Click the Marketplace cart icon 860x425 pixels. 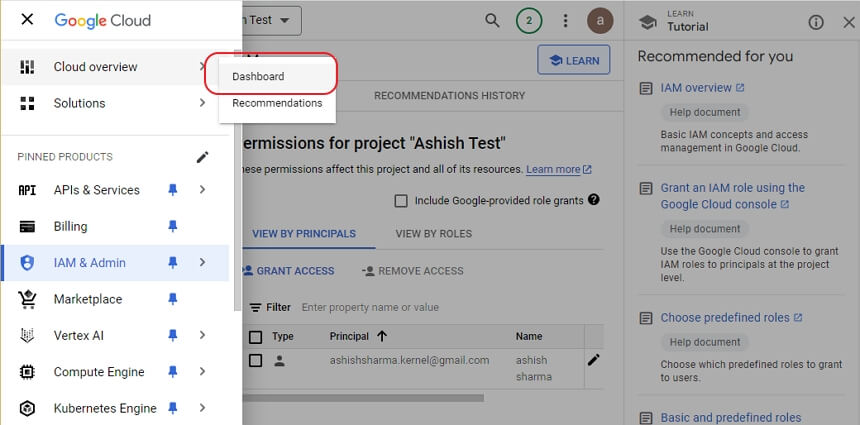coord(27,299)
